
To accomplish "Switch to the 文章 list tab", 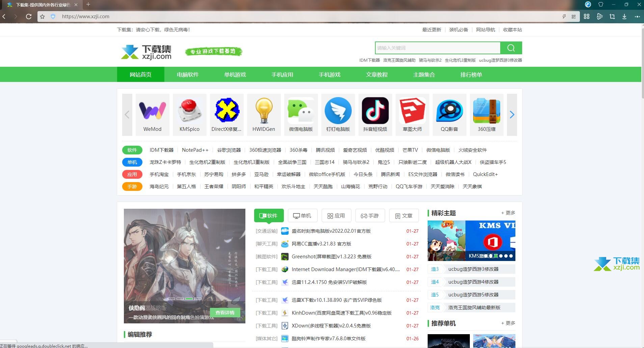I will [x=404, y=215].
